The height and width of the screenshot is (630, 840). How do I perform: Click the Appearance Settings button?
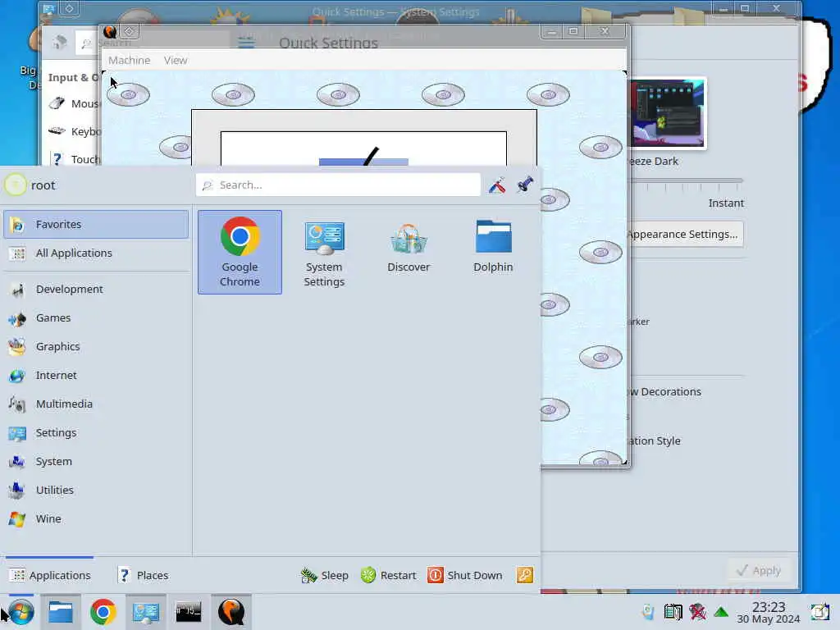pyautogui.click(x=685, y=234)
